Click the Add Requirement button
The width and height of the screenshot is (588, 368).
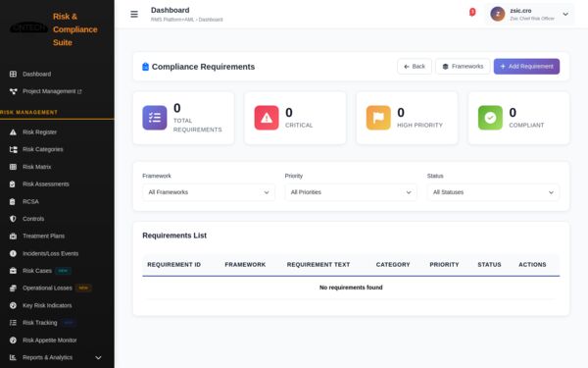526,67
